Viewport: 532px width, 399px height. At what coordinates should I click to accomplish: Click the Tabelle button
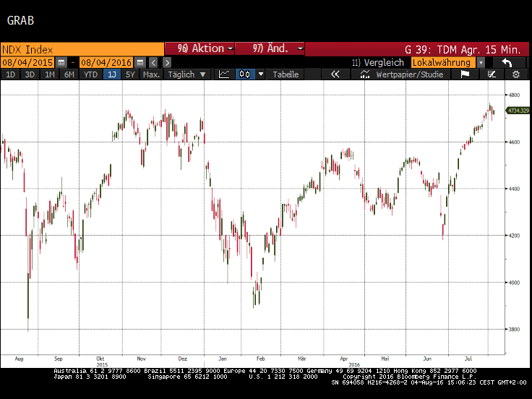tap(286, 74)
